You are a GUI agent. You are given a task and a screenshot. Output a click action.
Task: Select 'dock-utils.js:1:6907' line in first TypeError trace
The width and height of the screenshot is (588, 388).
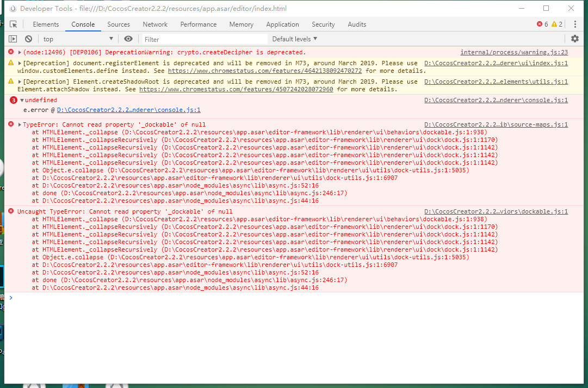click(x=214, y=178)
